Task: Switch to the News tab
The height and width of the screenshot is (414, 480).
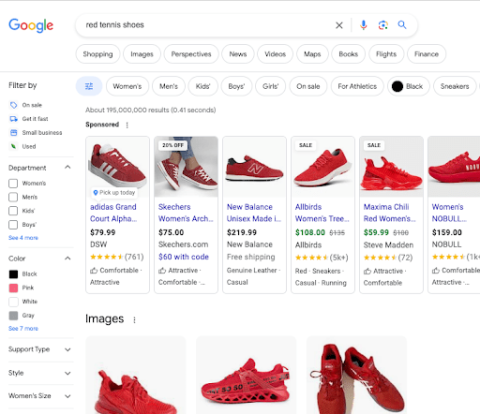Action: (238, 54)
